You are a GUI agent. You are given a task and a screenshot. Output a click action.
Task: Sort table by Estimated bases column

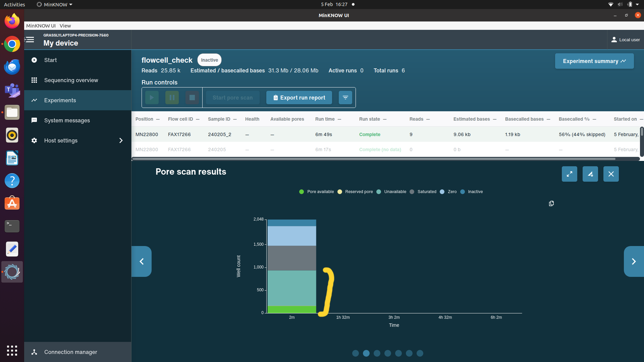click(x=475, y=119)
